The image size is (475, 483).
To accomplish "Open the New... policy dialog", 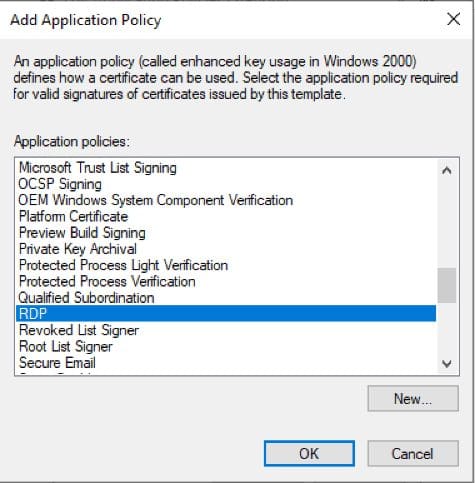I will coord(413,399).
